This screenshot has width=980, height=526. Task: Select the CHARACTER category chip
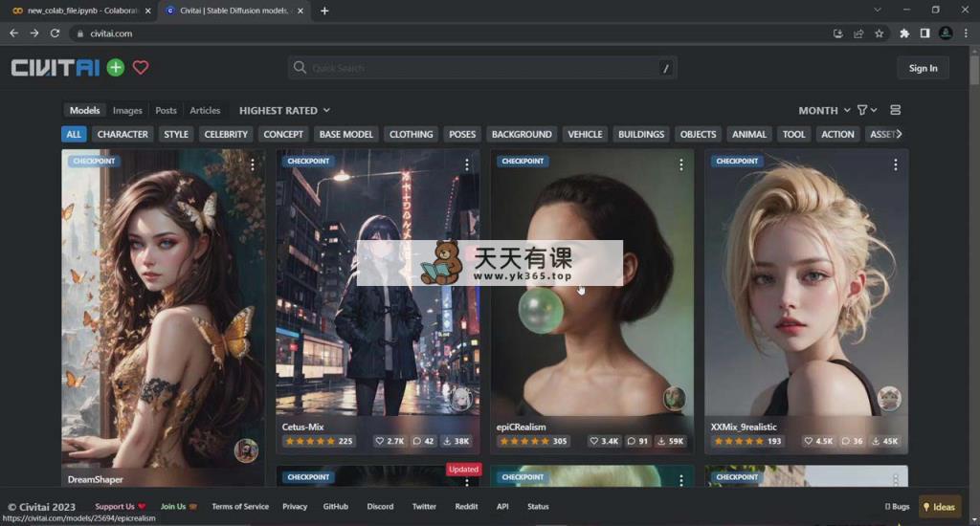[x=122, y=134]
